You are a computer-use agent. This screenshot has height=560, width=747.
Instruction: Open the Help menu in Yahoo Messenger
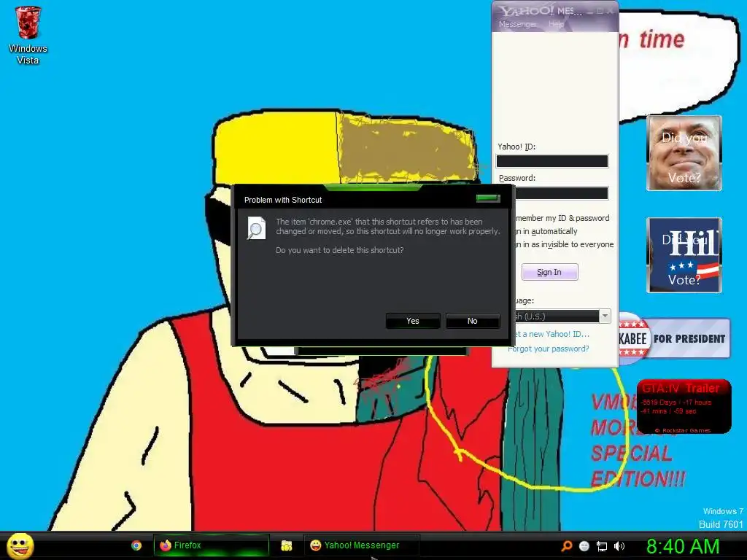click(556, 24)
